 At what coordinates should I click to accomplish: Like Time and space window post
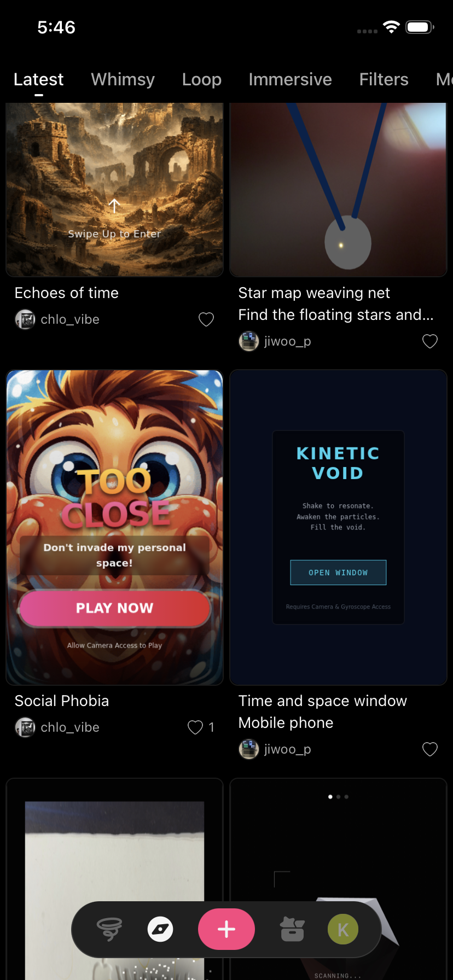tap(430, 749)
